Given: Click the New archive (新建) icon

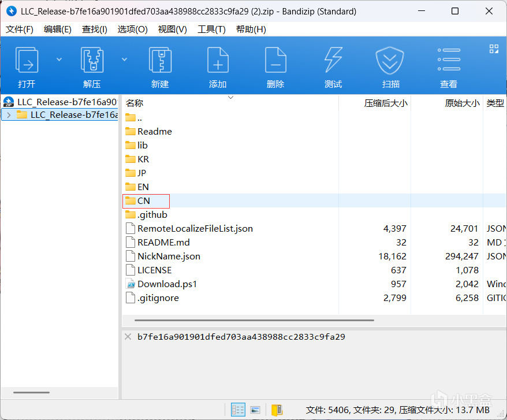Looking at the screenshot, I should point(160,60).
